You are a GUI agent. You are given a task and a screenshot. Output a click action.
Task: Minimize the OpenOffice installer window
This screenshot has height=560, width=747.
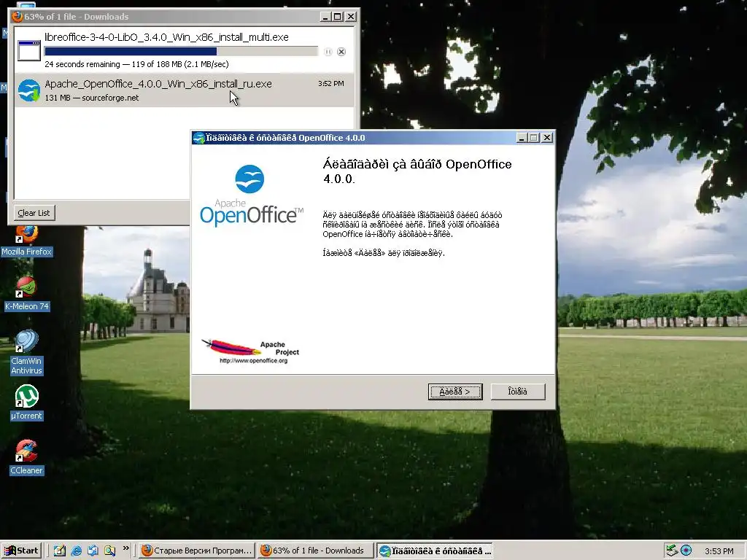(521, 138)
